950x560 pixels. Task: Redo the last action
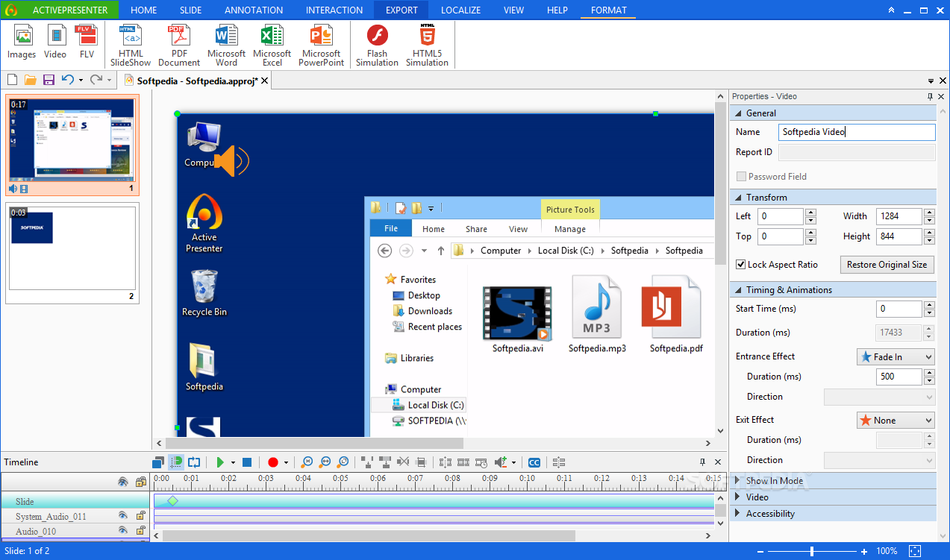coord(96,80)
